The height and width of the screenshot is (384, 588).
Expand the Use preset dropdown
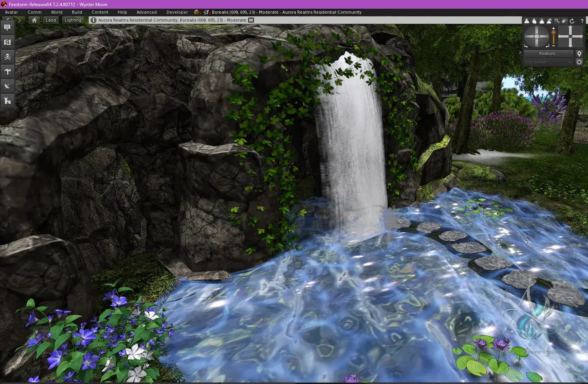click(x=548, y=62)
